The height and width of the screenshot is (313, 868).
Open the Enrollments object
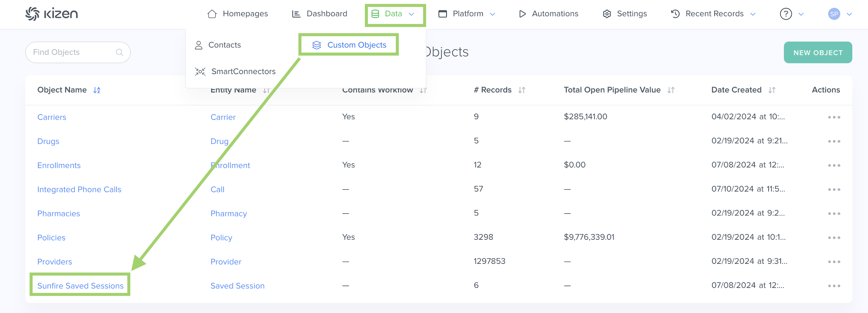point(59,165)
